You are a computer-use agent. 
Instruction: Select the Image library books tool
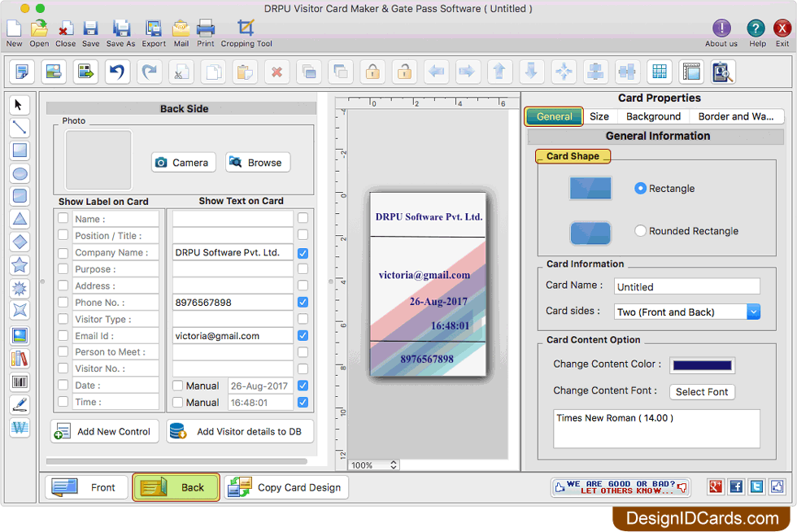(20, 359)
